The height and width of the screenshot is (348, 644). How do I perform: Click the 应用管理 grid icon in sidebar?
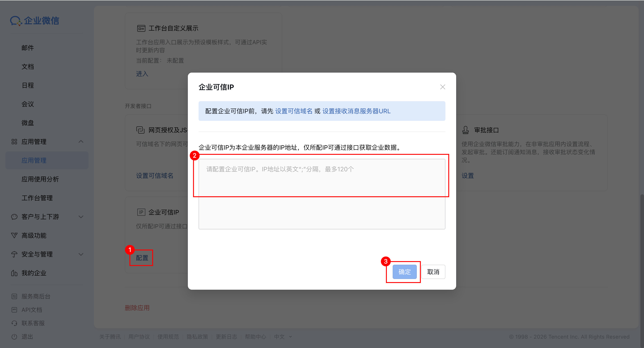pos(14,142)
